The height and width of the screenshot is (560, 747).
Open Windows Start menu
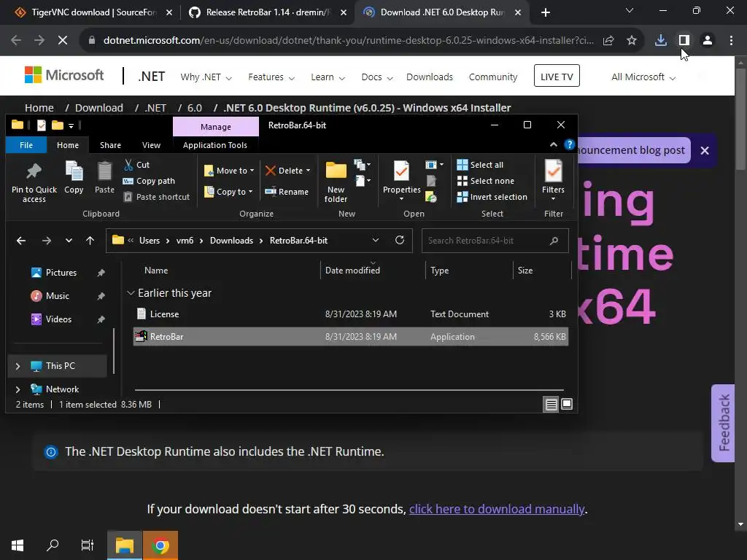pos(18,545)
